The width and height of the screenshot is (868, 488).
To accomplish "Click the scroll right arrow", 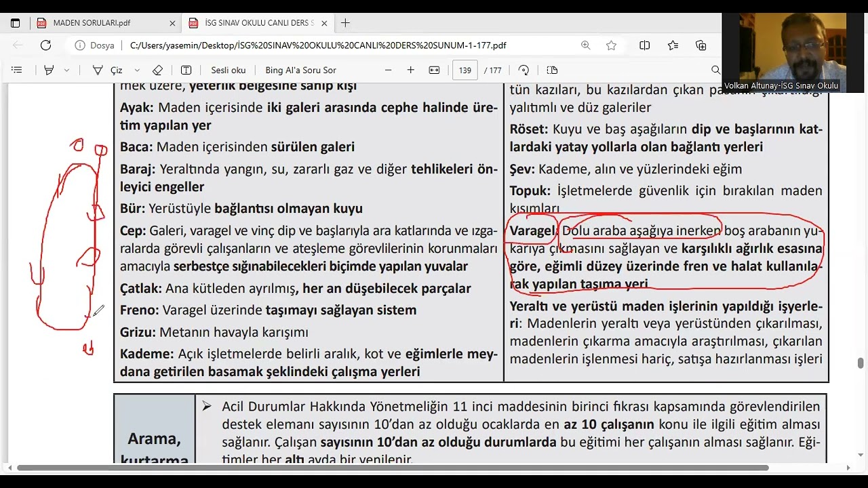I will (x=848, y=468).
